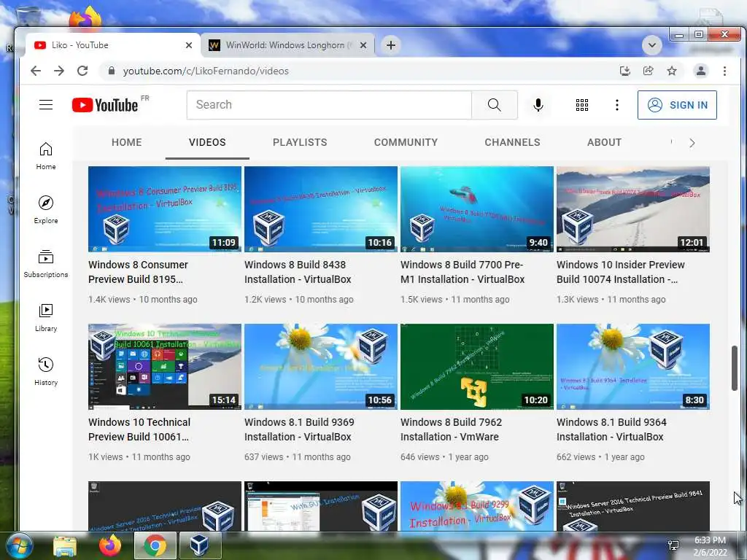Click inside the YouTube Search field

tap(329, 105)
